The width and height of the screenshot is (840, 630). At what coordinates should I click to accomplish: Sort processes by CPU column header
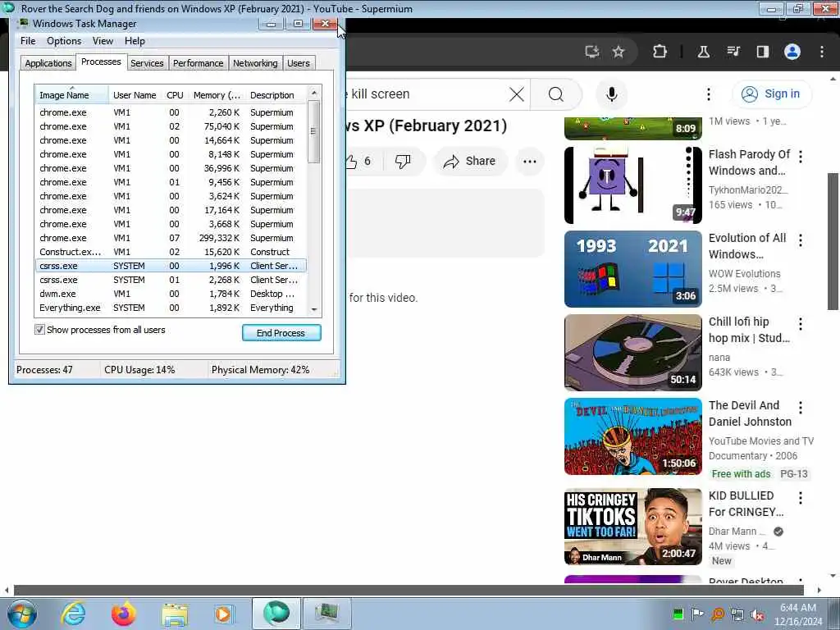coord(175,95)
